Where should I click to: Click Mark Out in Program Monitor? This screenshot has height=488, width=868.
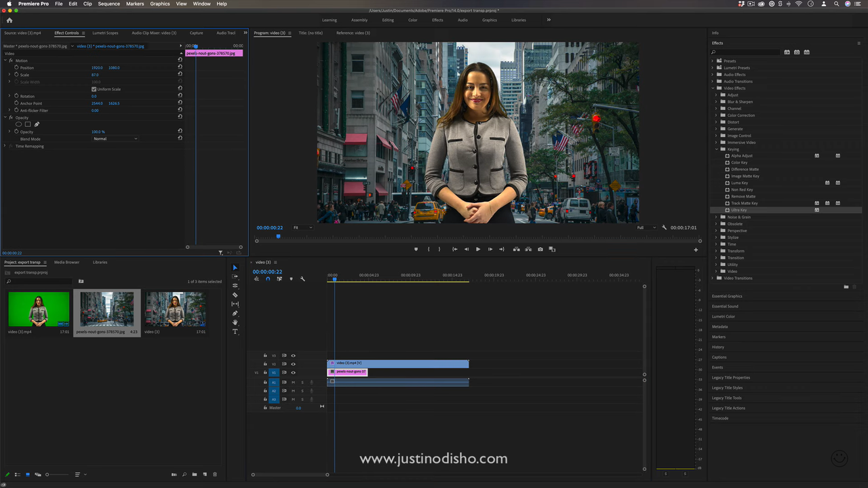point(439,249)
